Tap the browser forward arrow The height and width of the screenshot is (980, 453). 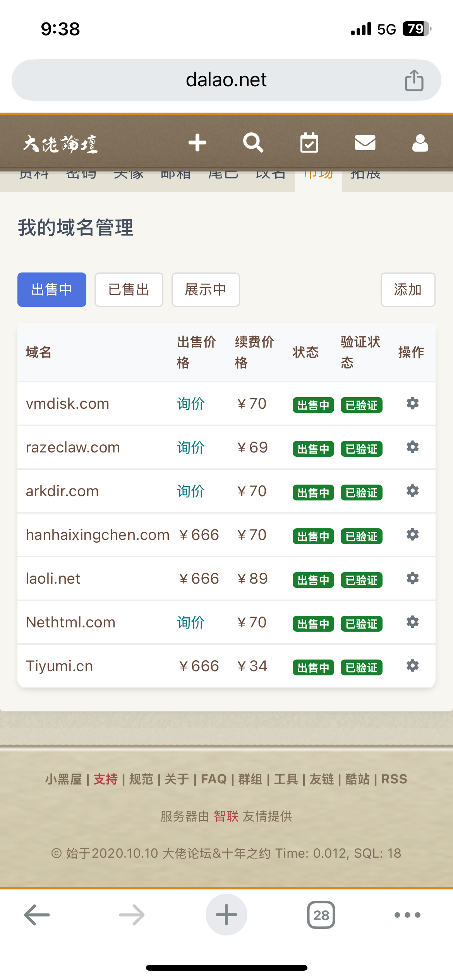132,915
